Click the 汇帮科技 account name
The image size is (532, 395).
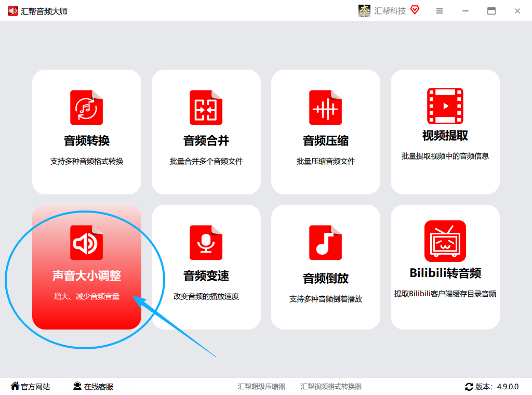pyautogui.click(x=390, y=11)
